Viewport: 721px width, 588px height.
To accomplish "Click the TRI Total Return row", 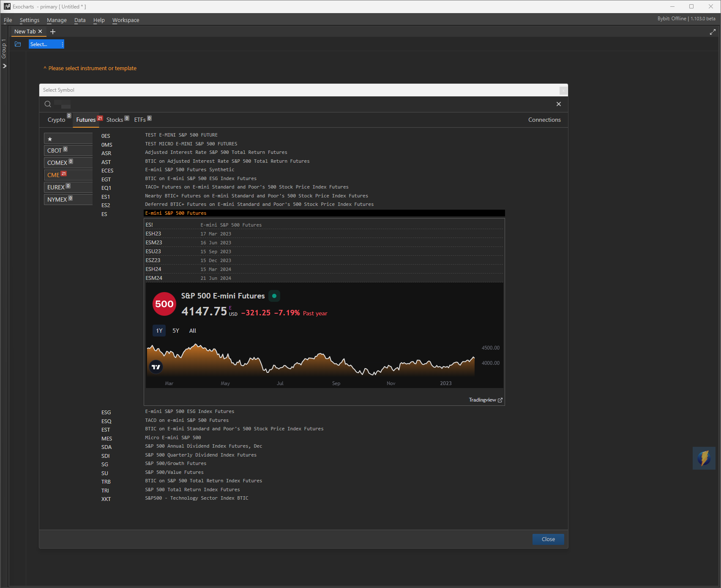I will coord(303,490).
